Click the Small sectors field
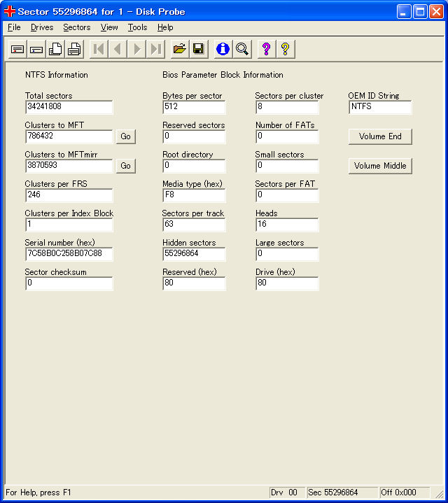Viewport: 448px width, 503px height. pyautogui.click(x=287, y=166)
